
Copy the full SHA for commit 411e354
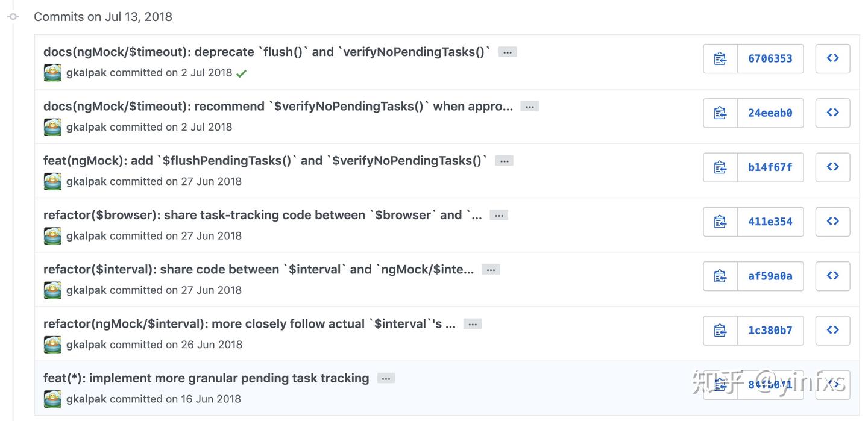(720, 222)
